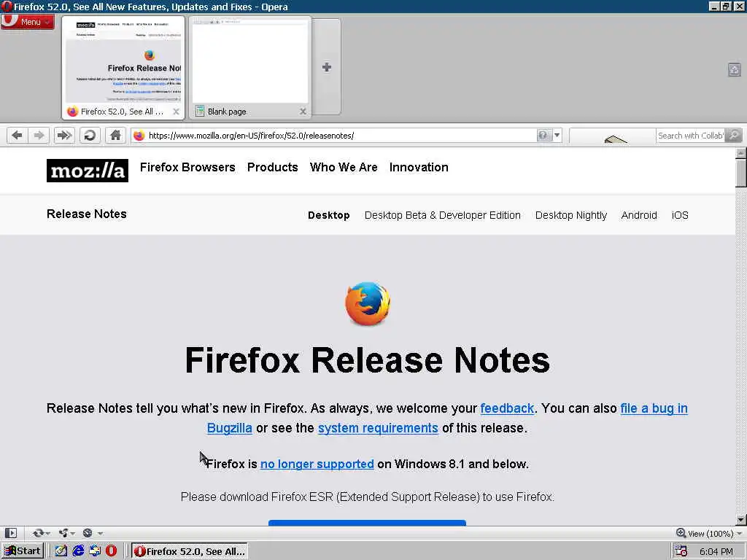Open the Turbo icon dropdown arrow
This screenshot has height=560, width=747.
(x=100, y=534)
